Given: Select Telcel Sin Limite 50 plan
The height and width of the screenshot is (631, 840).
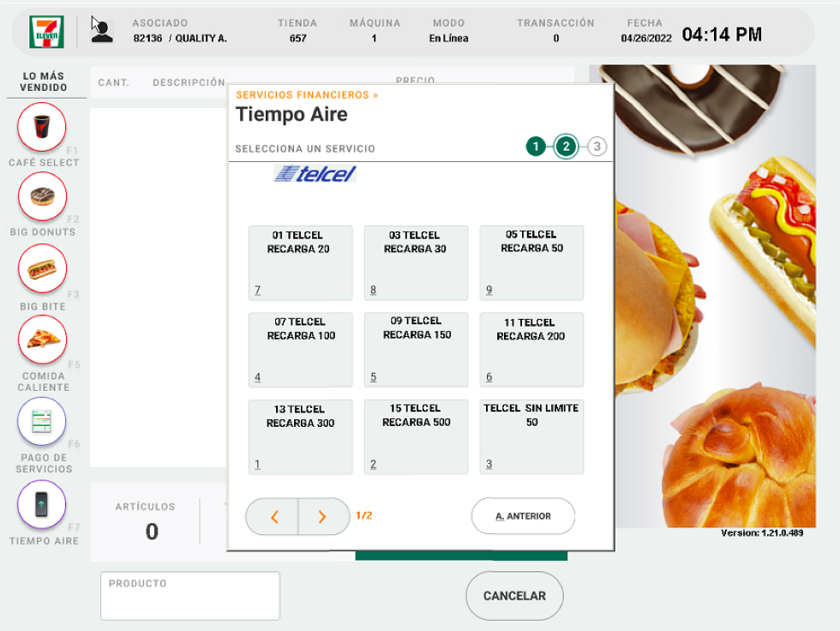Looking at the screenshot, I should (x=531, y=436).
